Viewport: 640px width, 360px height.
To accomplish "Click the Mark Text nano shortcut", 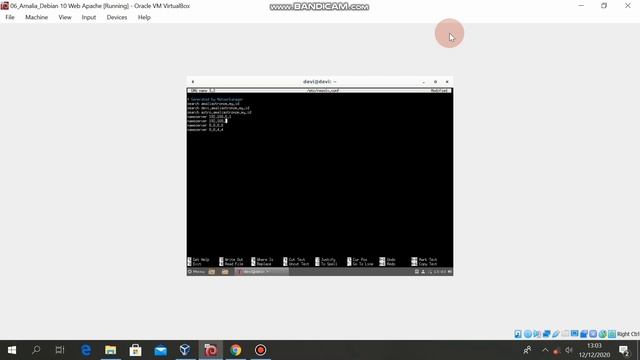I will [x=424, y=260].
